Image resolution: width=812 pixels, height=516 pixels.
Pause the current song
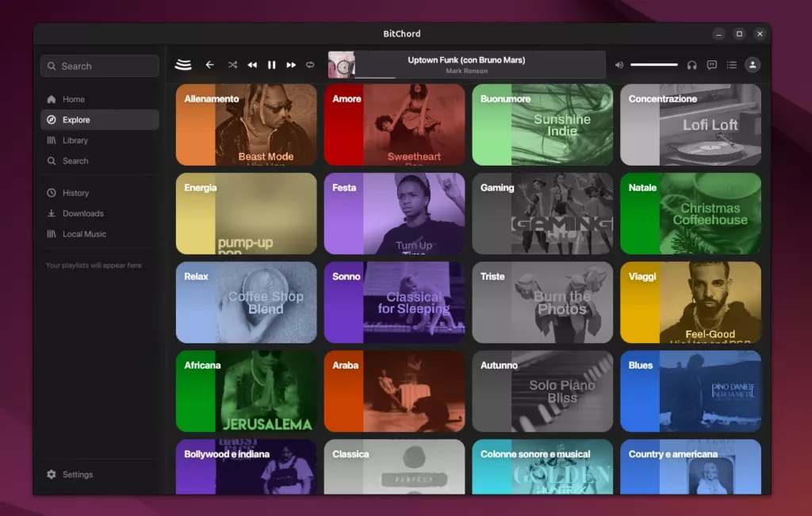tap(271, 65)
